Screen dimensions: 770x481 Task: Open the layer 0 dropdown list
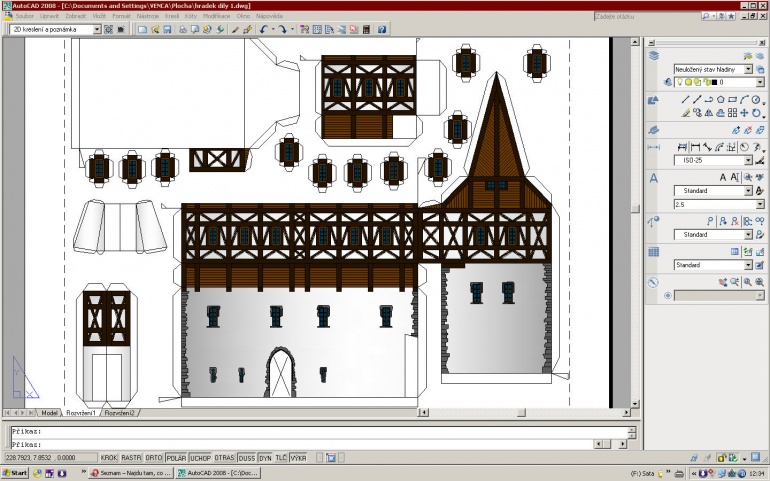point(760,82)
